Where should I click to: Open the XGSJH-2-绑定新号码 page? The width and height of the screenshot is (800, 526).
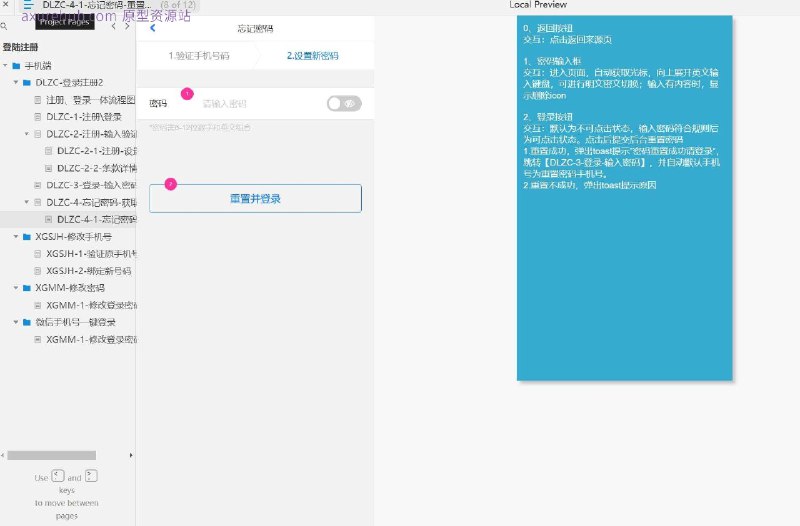point(88,271)
